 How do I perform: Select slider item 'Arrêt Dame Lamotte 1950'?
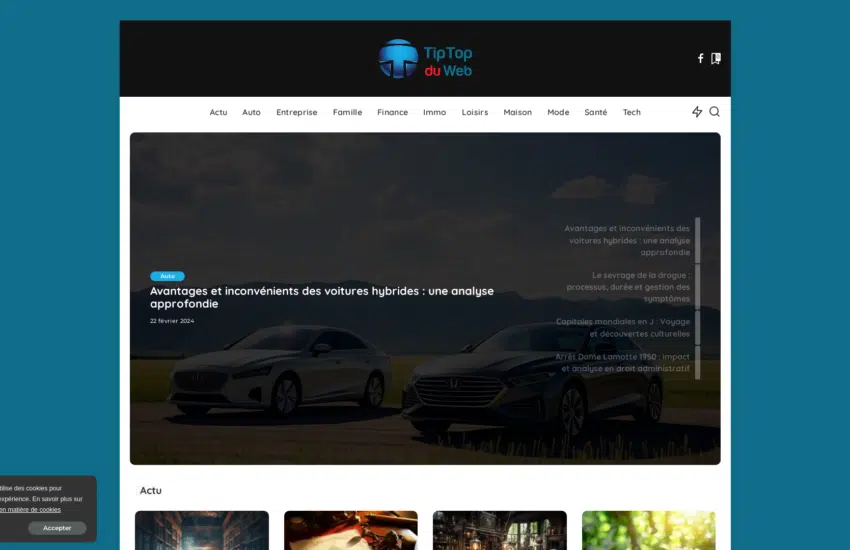622,363
